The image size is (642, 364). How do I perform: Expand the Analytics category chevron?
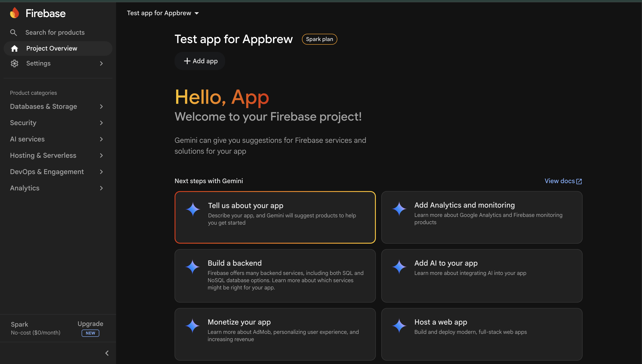coord(101,188)
